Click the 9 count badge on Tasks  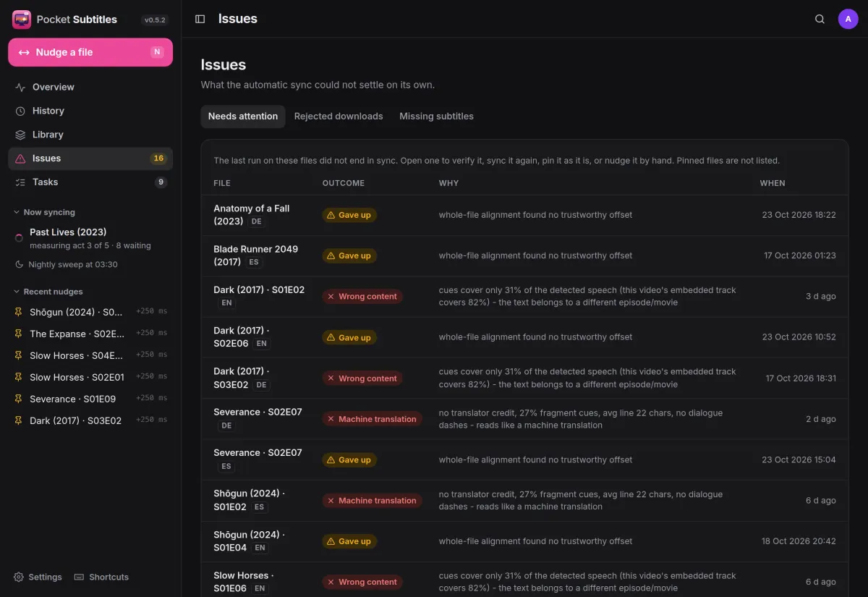tap(161, 182)
